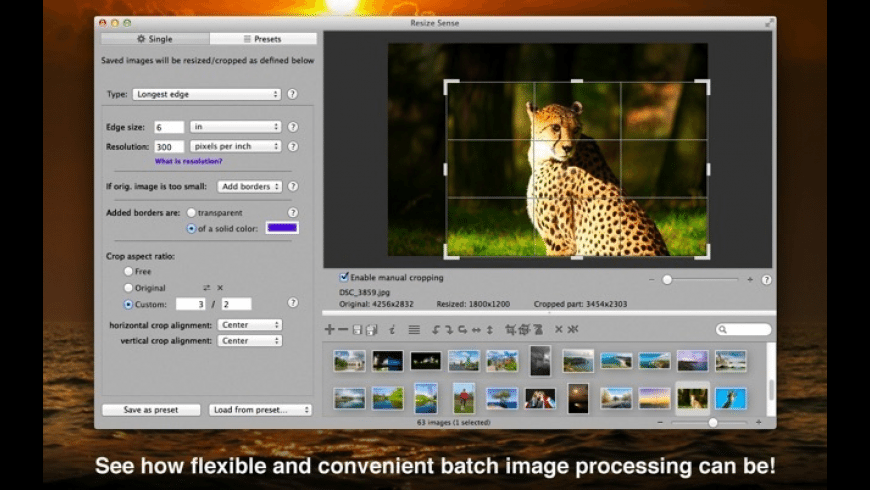Toggle Enable manual cropping checkbox
This screenshot has width=870, height=490.
pyautogui.click(x=345, y=277)
